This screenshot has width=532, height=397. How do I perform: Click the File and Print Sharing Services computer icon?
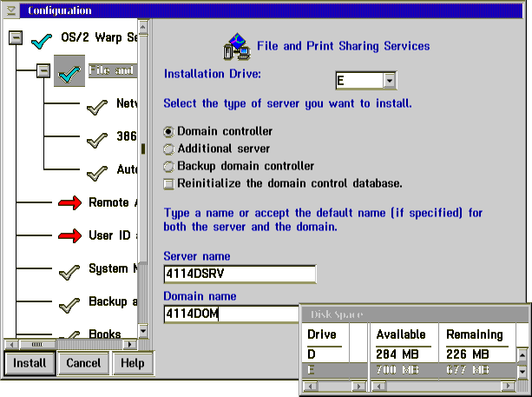click(x=237, y=47)
